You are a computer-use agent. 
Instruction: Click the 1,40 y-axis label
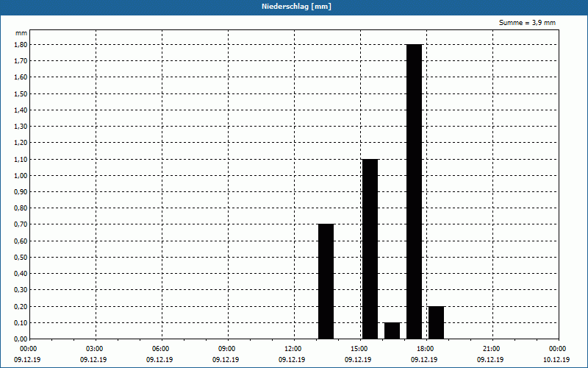[x=21, y=110]
